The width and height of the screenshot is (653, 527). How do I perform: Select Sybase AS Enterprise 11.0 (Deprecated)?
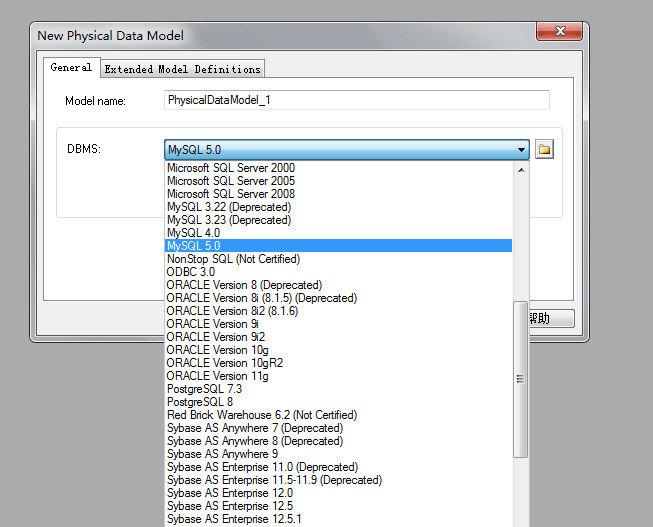click(x=338, y=467)
